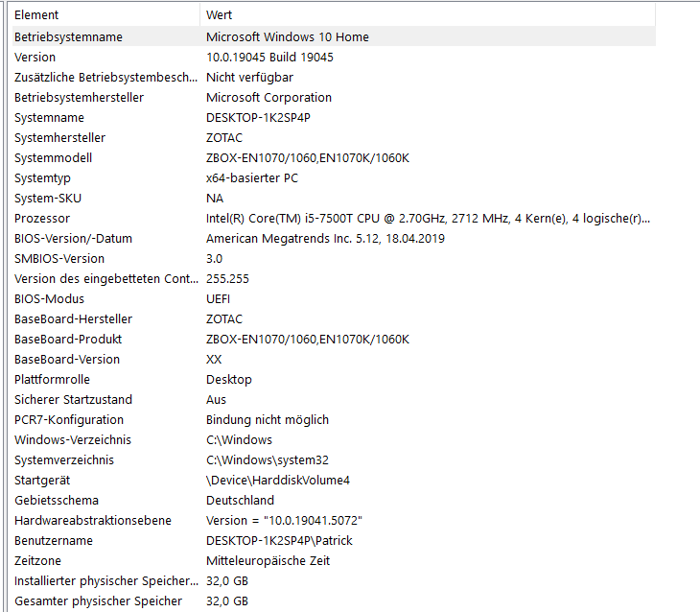The image size is (700, 612).
Task: Select the Prozessor row label
Action: 42,218
